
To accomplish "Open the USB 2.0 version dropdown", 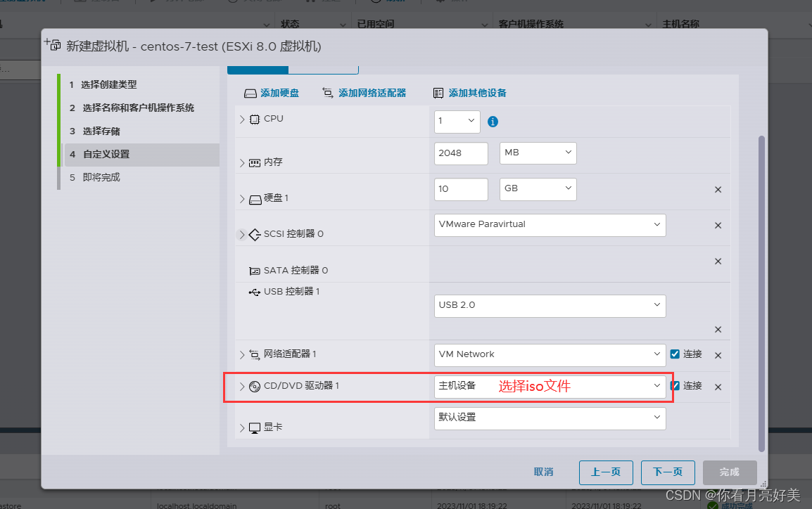I will (x=550, y=305).
